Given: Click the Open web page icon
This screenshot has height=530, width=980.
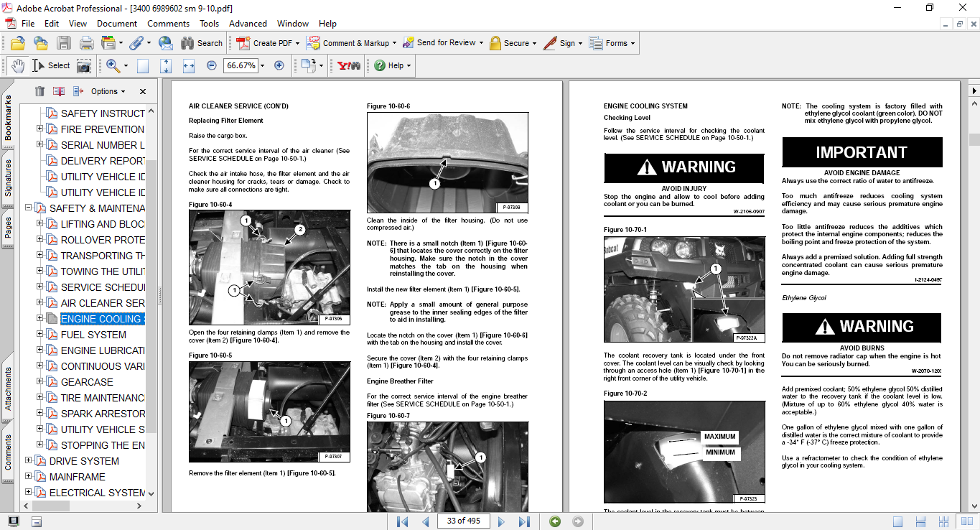Looking at the screenshot, I should (40, 43).
